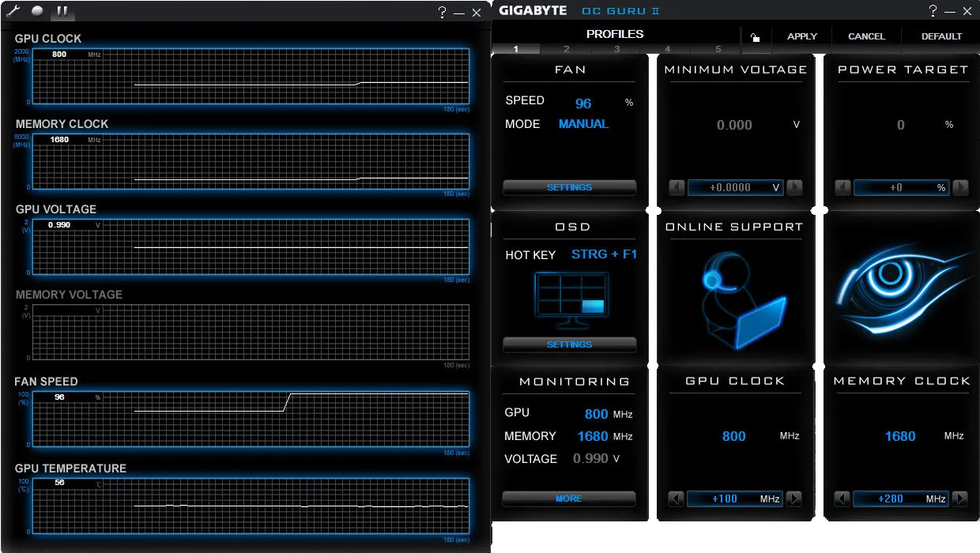Viewport: 980px width, 553px height.
Task: Click the GPU clock +100 MHz field
Action: coord(734,498)
